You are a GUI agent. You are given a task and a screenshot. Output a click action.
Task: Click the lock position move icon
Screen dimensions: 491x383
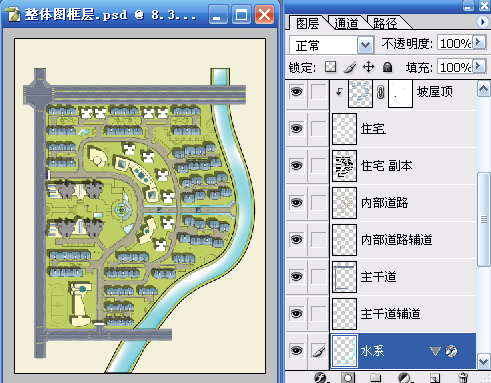[x=368, y=67]
